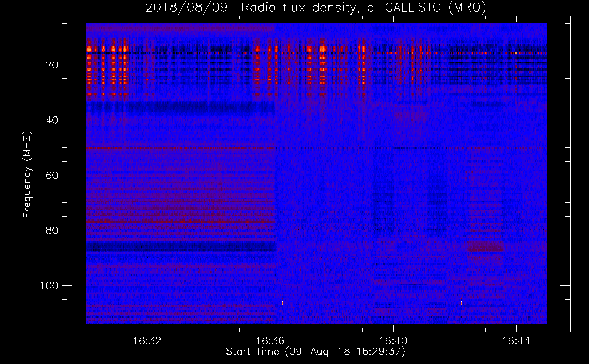Click the '16:44' time tick label

point(516,341)
